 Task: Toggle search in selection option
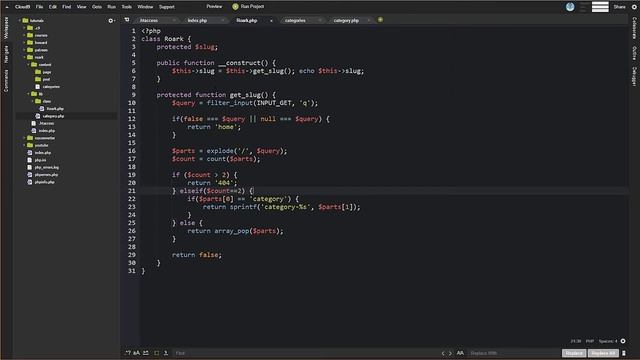click(156, 353)
